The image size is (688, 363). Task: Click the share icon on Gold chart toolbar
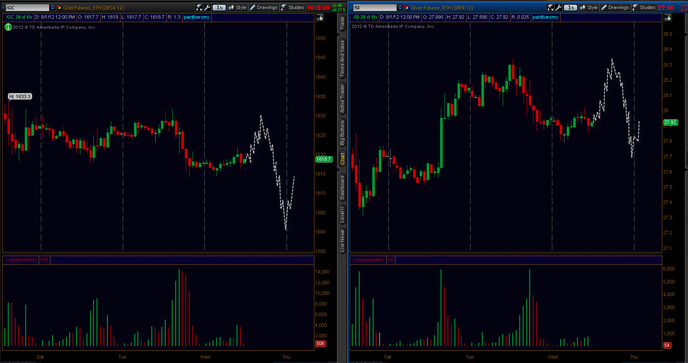pos(199,7)
